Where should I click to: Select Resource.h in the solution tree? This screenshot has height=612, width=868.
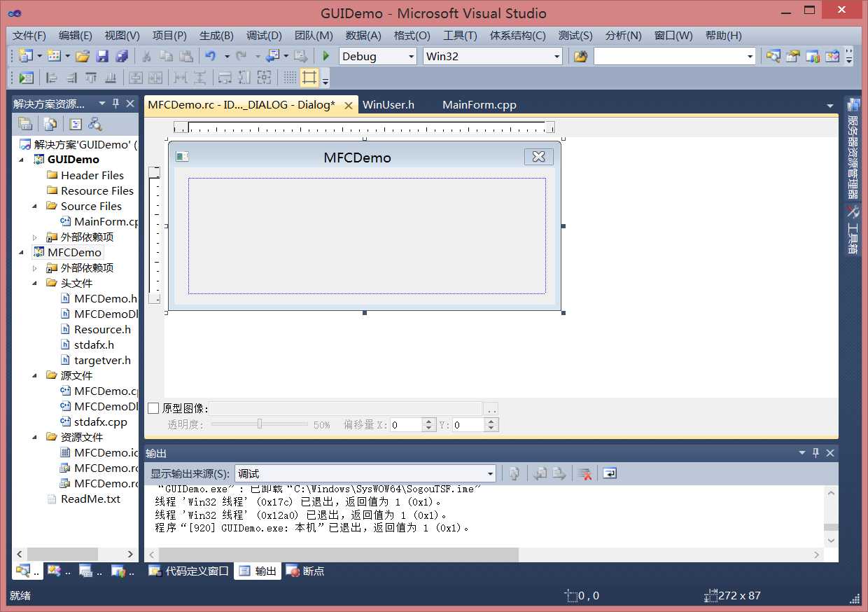[x=102, y=329]
